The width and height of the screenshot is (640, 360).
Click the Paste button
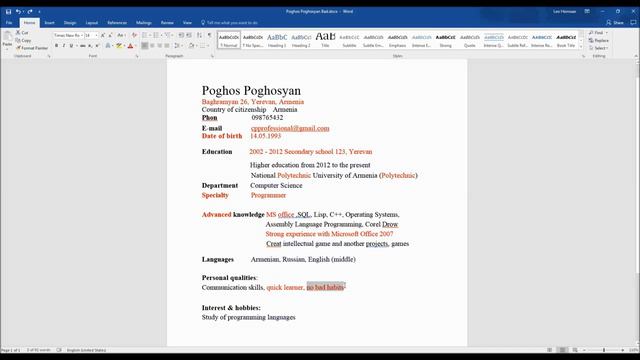(7, 40)
